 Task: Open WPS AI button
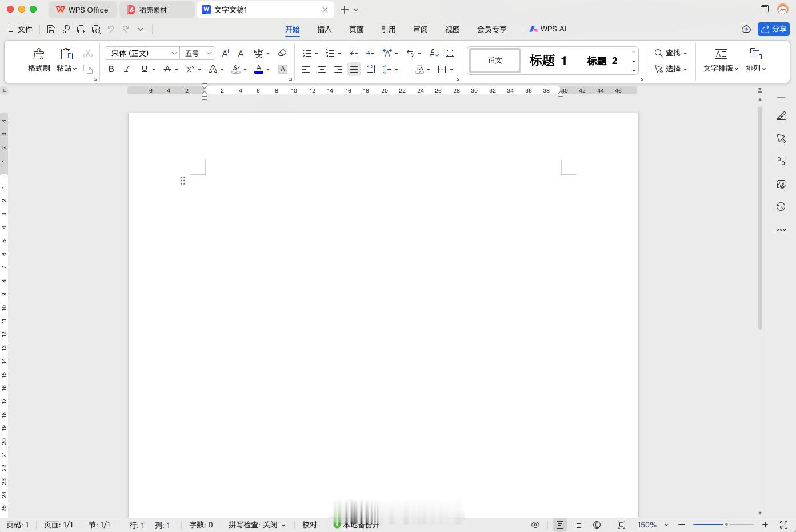(547, 29)
